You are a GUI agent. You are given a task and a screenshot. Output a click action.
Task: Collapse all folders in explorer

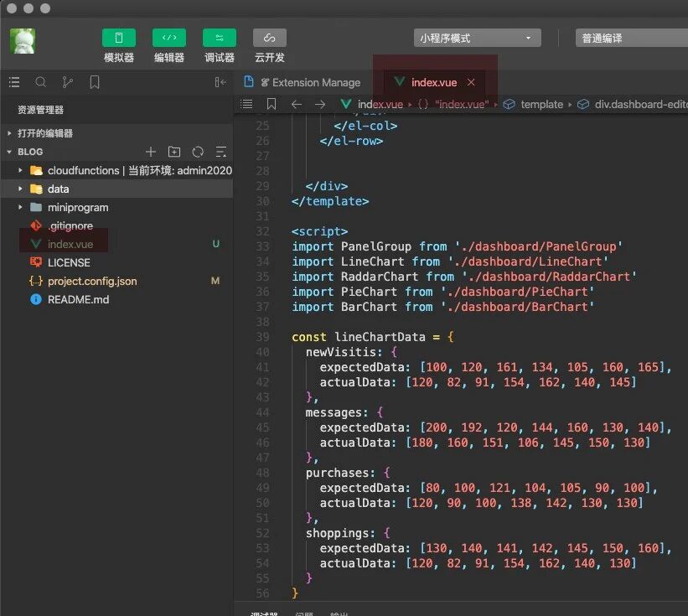point(221,152)
